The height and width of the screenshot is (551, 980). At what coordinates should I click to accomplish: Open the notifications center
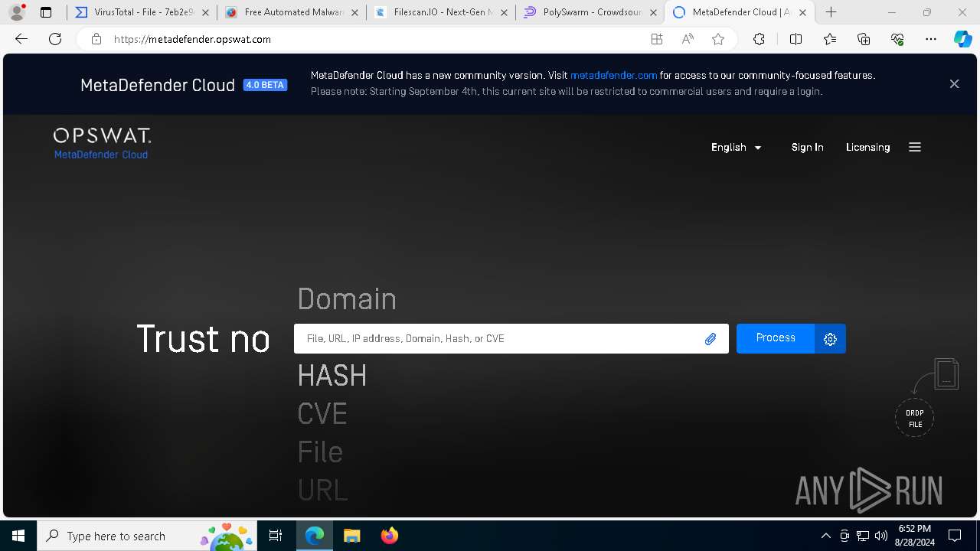[x=955, y=536]
